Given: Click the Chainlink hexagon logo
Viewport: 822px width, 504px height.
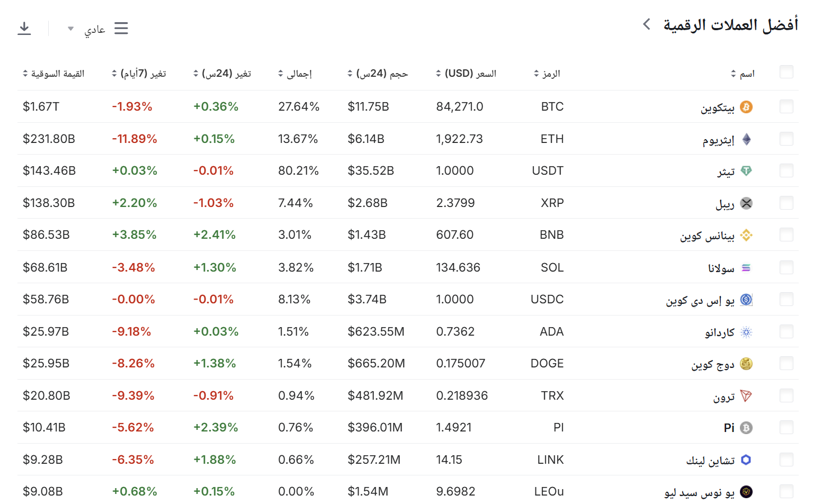Looking at the screenshot, I should click(746, 460).
